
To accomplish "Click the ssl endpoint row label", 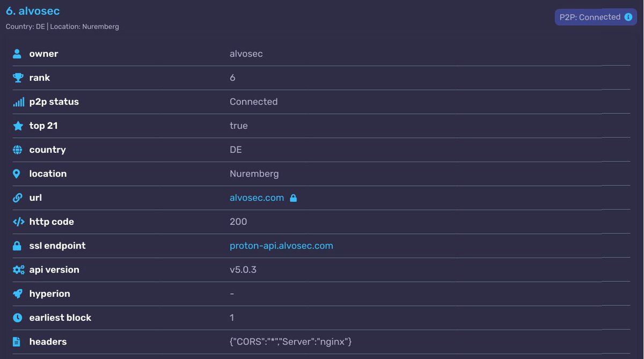I will [x=57, y=246].
